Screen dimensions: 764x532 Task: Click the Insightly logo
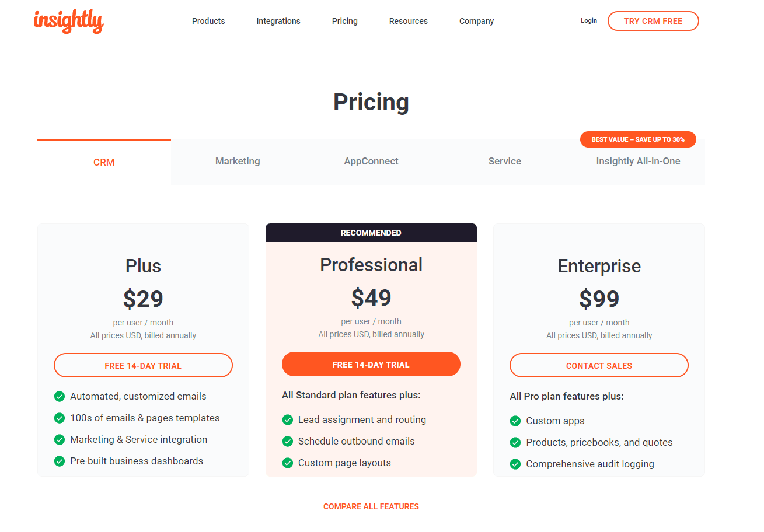[x=68, y=22]
